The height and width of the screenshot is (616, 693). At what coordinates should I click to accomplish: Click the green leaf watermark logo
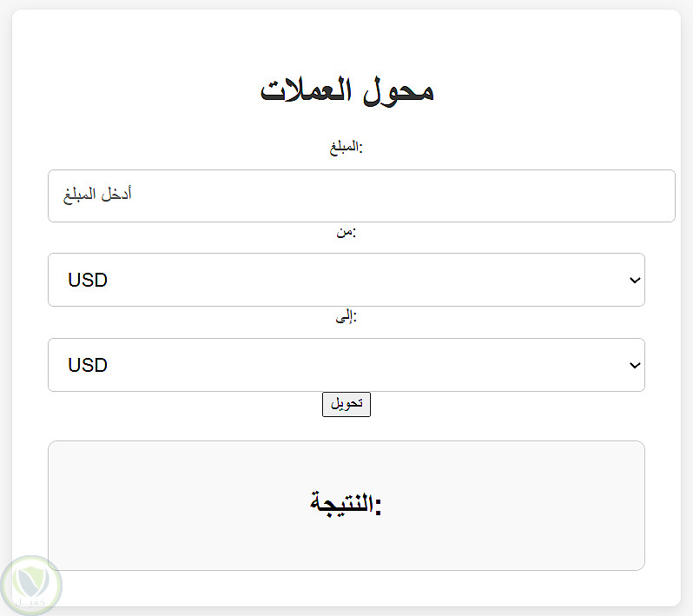coord(31,585)
